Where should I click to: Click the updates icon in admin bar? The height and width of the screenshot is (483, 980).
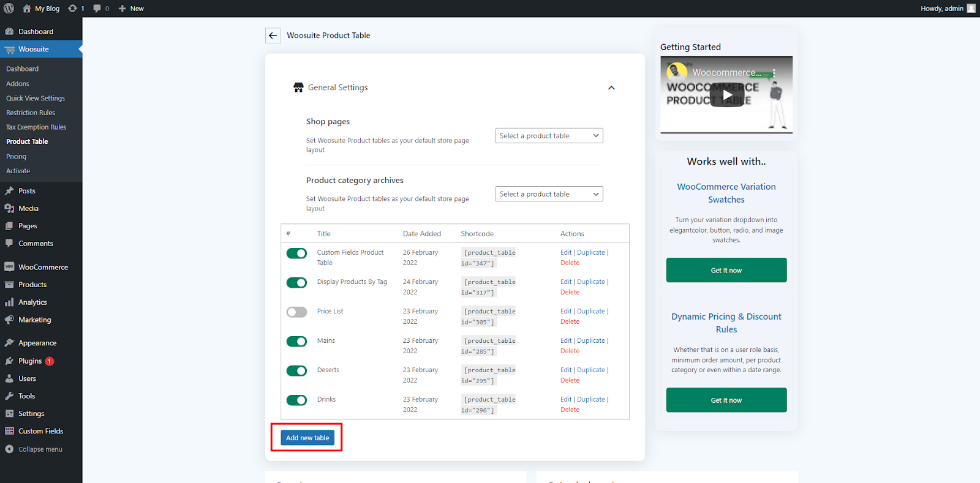click(72, 9)
